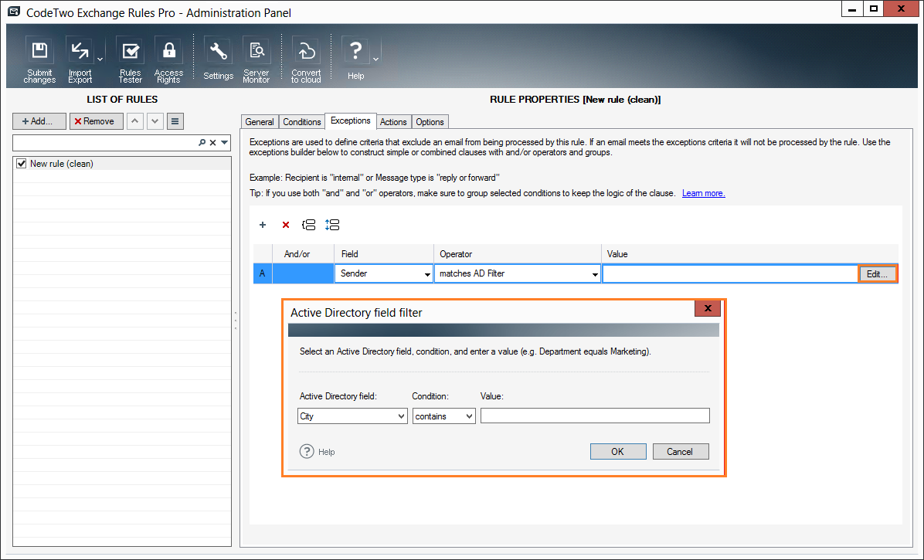
Task: Click the Help icon in filter dialog
Action: (x=307, y=452)
